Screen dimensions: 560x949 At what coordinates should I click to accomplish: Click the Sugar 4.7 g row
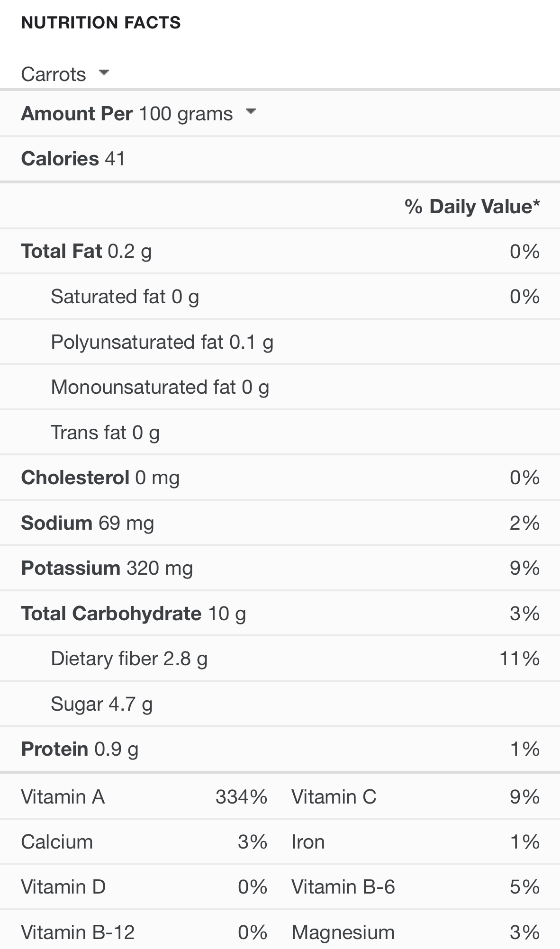coord(101,704)
